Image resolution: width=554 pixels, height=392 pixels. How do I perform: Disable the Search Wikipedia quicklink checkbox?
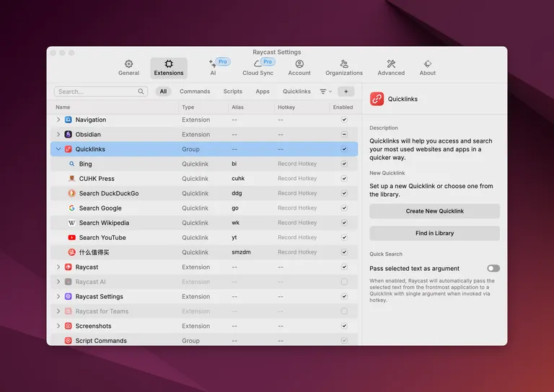pyautogui.click(x=344, y=223)
